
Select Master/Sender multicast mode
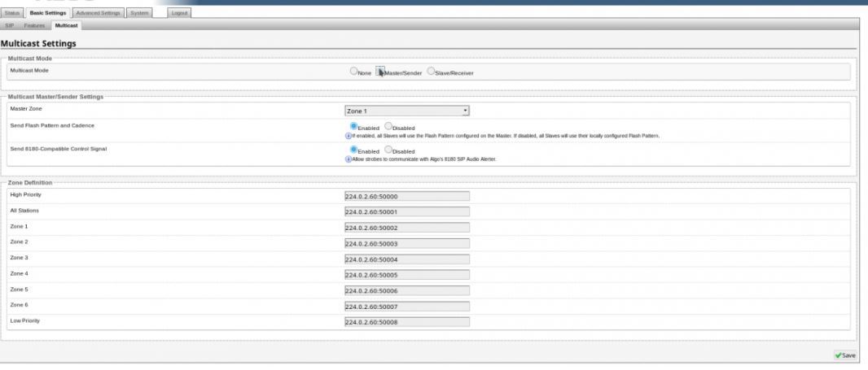[x=380, y=72]
